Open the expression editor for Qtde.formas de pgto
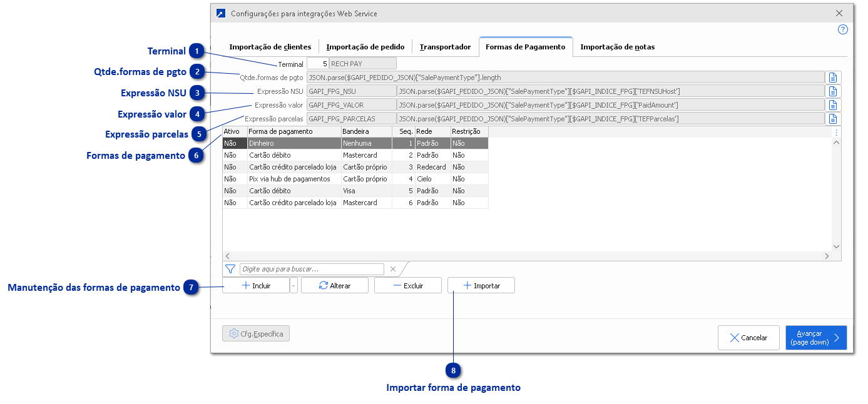The width and height of the screenshot is (868, 404). 833,77
